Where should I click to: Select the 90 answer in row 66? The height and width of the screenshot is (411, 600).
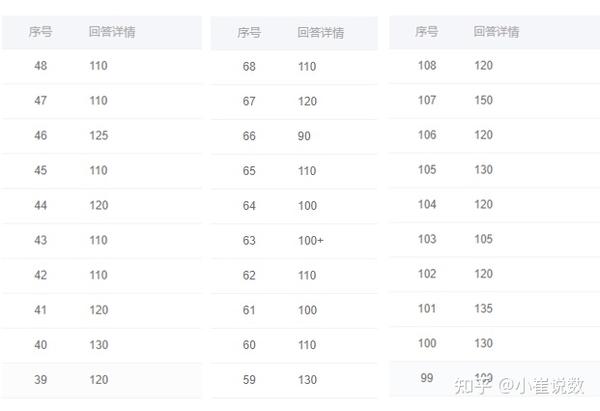pyautogui.click(x=304, y=136)
